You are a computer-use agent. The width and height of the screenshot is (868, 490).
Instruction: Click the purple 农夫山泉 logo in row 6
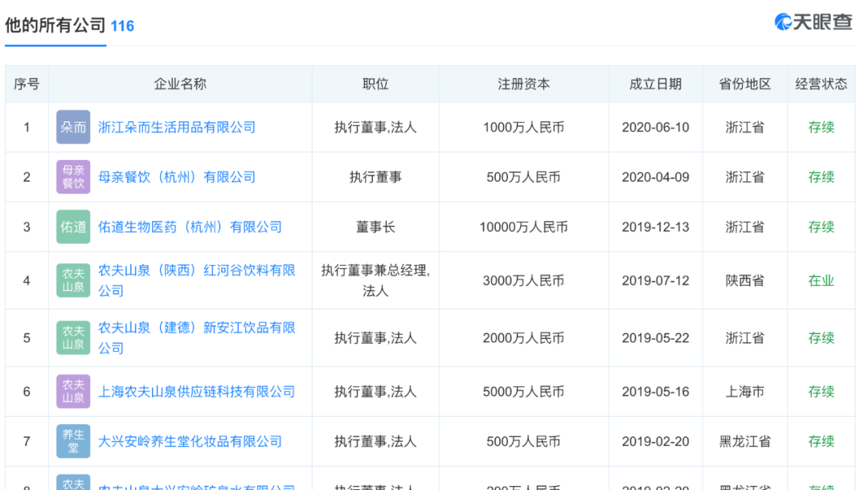73,391
